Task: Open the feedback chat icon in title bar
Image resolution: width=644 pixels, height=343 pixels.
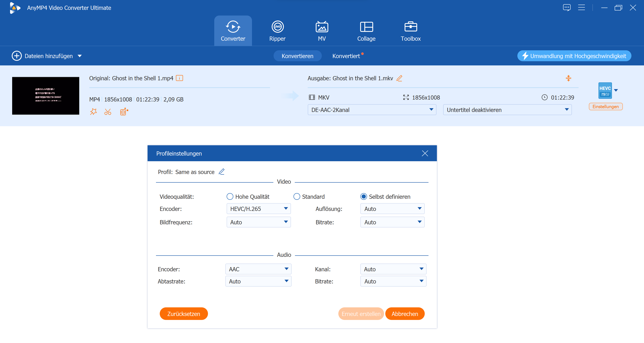Action: pos(567,8)
